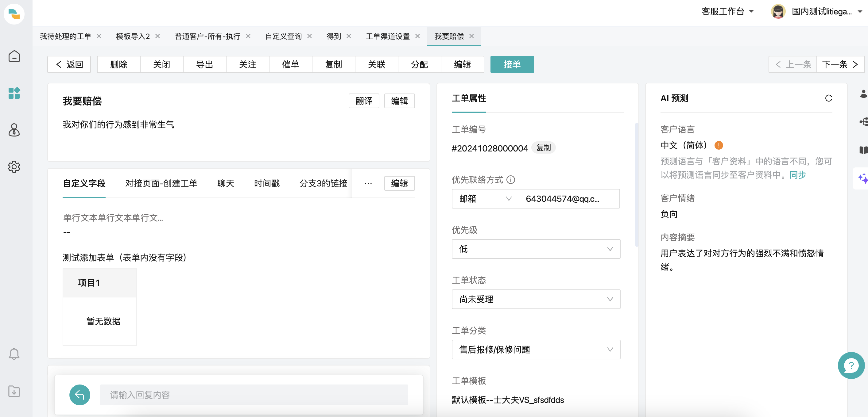Viewport: 868px width, 417px height.
Task: Click the 分配 button
Action: (420, 64)
